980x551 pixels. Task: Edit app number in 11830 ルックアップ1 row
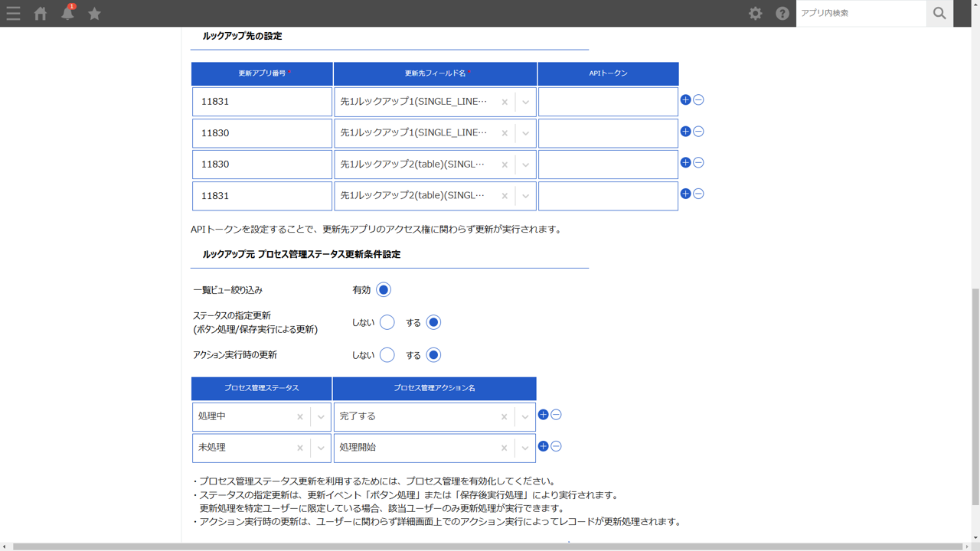coord(262,133)
